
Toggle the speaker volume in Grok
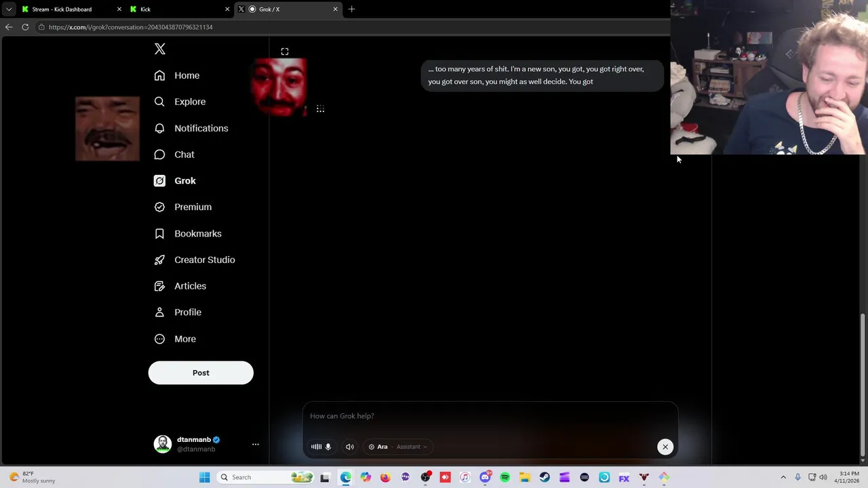350,447
